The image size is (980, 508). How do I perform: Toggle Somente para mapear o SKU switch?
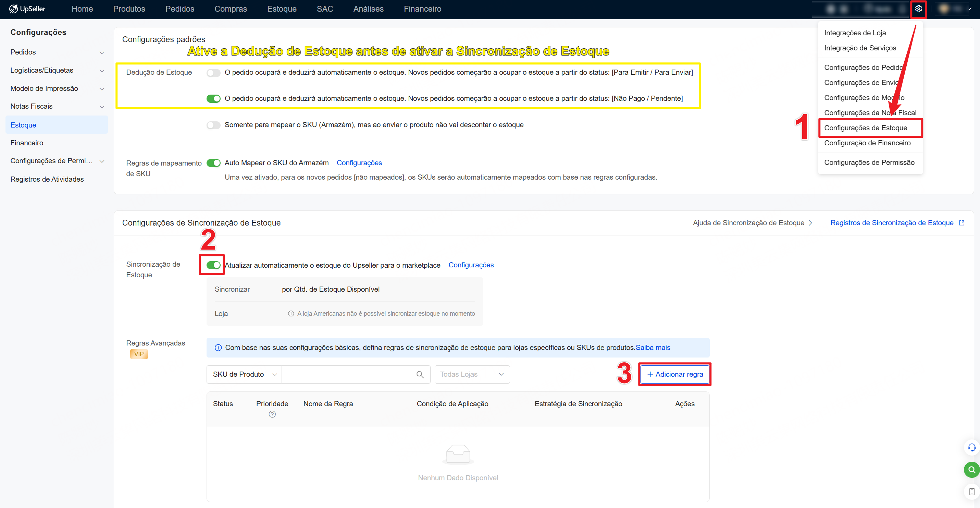point(213,125)
